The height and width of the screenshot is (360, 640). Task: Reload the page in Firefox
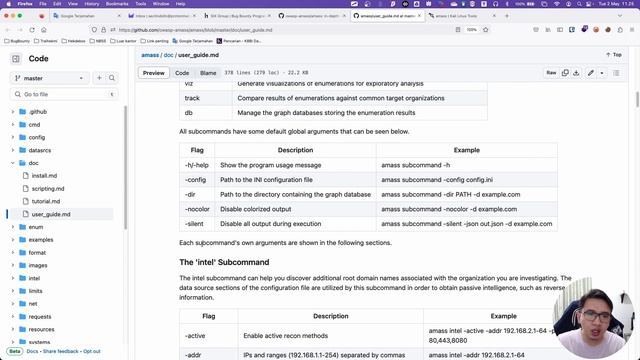point(32,30)
